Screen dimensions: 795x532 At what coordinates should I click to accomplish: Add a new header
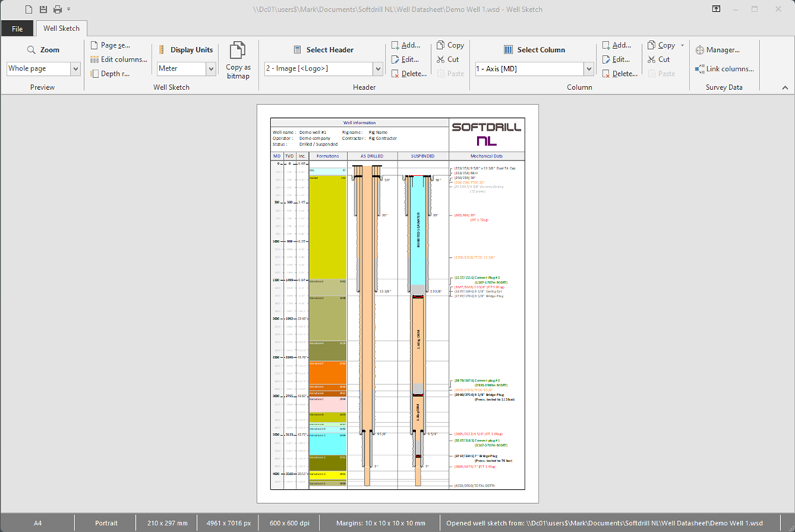click(x=406, y=45)
